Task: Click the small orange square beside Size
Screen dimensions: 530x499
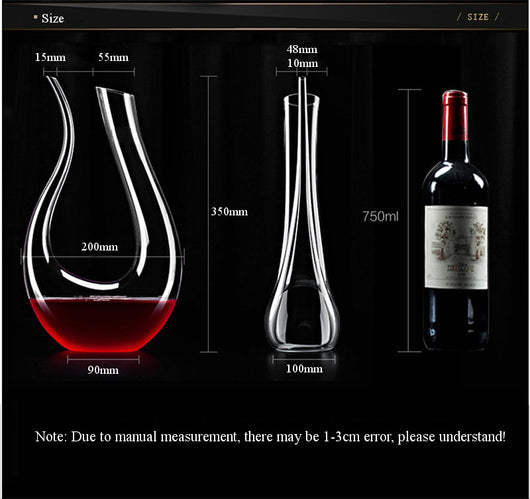Action: pos(35,17)
